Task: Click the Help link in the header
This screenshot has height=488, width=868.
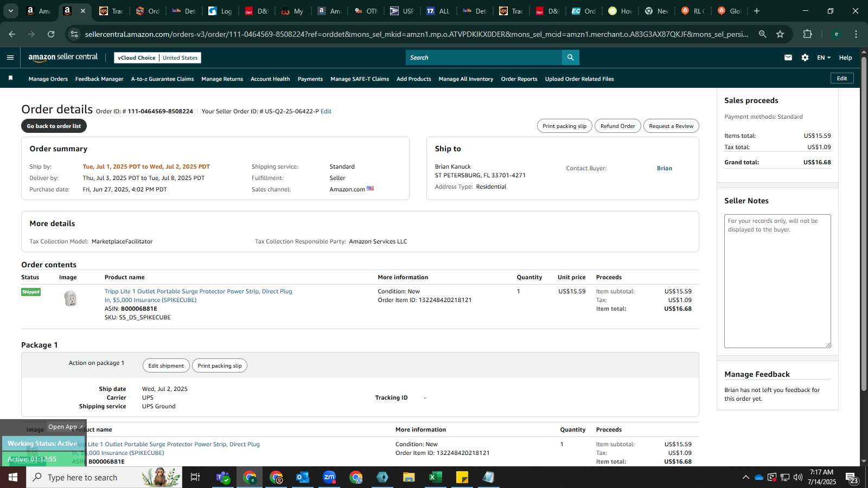Action: pos(845,57)
